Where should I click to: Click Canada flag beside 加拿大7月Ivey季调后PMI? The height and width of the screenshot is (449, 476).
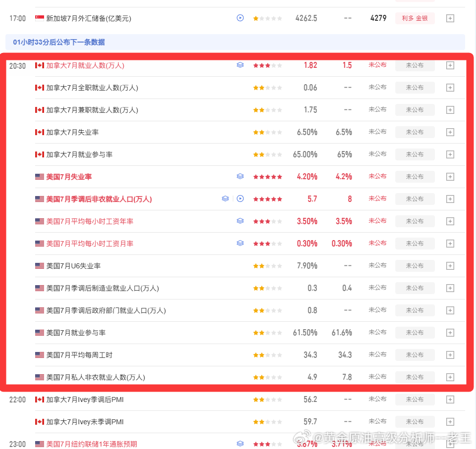[40, 399]
